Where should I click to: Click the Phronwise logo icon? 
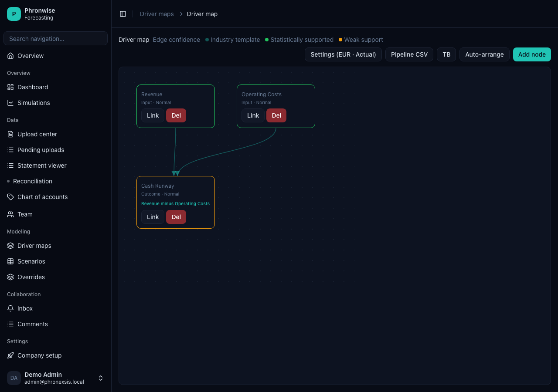coord(14,14)
